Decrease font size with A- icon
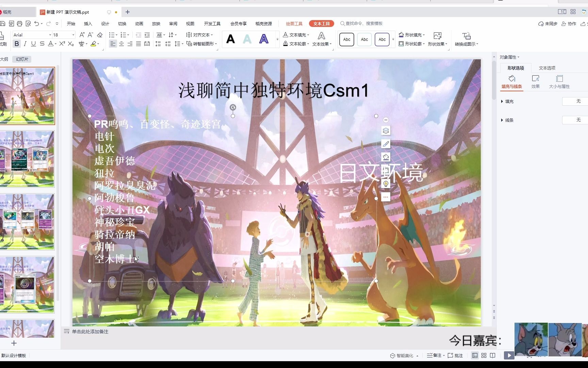This screenshot has width=588, height=368. click(x=91, y=35)
